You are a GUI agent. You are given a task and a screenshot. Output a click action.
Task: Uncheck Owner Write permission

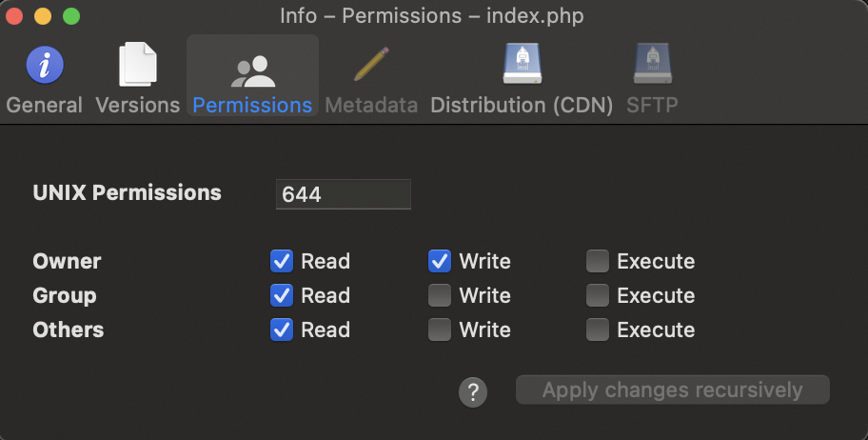tap(440, 261)
